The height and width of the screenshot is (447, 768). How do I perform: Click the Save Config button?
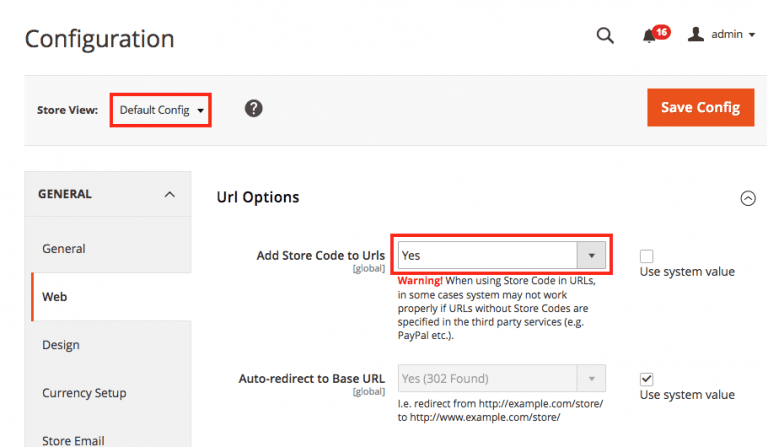[x=700, y=108]
